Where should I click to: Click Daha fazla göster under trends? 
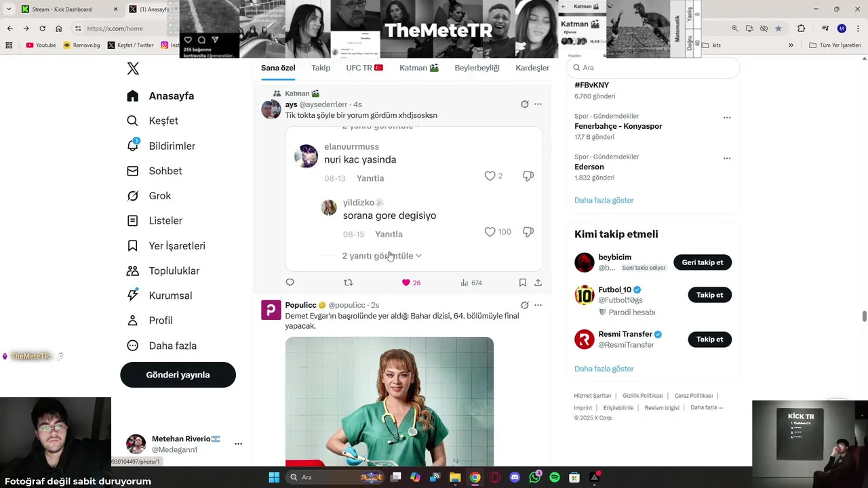point(604,201)
